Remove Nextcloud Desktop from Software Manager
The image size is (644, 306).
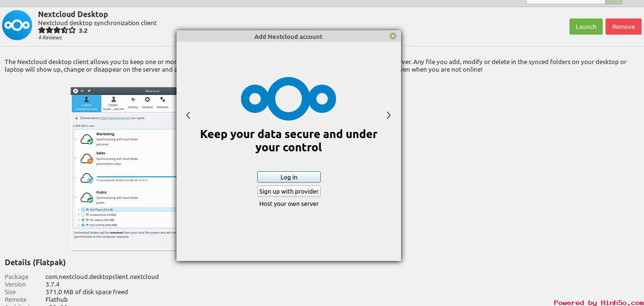[x=623, y=27]
